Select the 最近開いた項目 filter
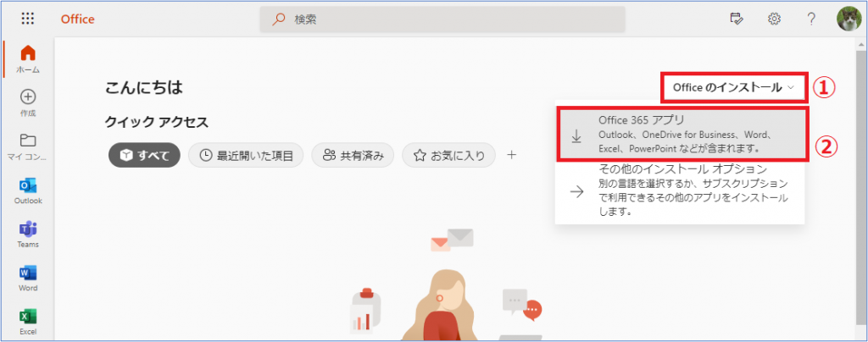This screenshot has width=868, height=342. pyautogui.click(x=246, y=156)
